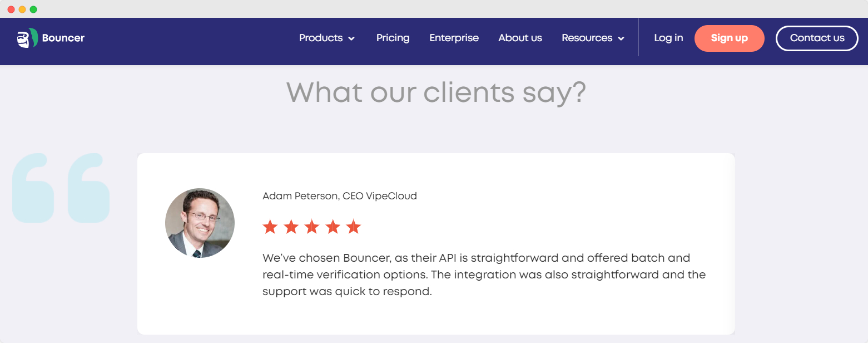868x343 pixels.
Task: Click the Bouncer brand name text
Action: [63, 38]
